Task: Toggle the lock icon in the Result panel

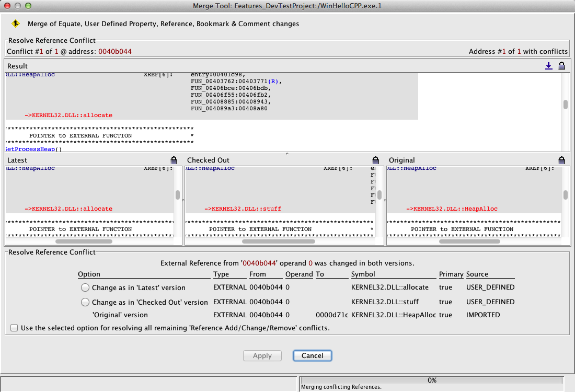Action: 561,66
